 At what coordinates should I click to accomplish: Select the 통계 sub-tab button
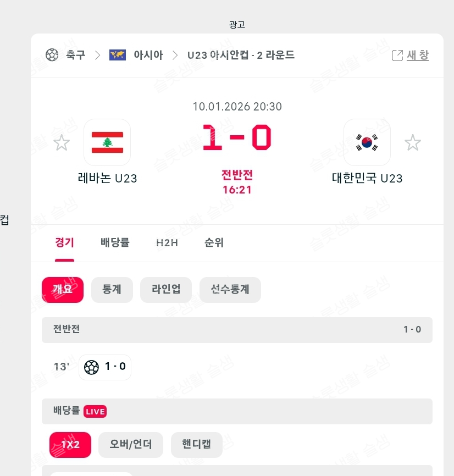click(x=112, y=290)
